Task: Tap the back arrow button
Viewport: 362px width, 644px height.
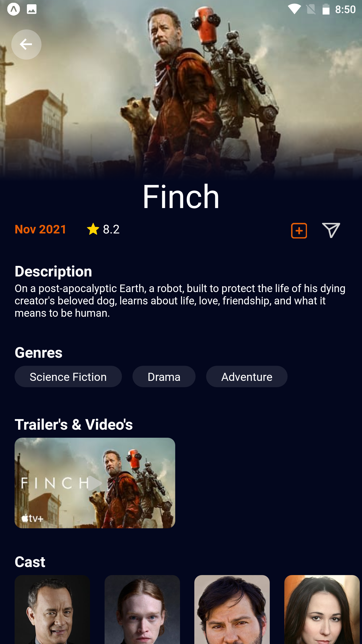Action: (26, 45)
